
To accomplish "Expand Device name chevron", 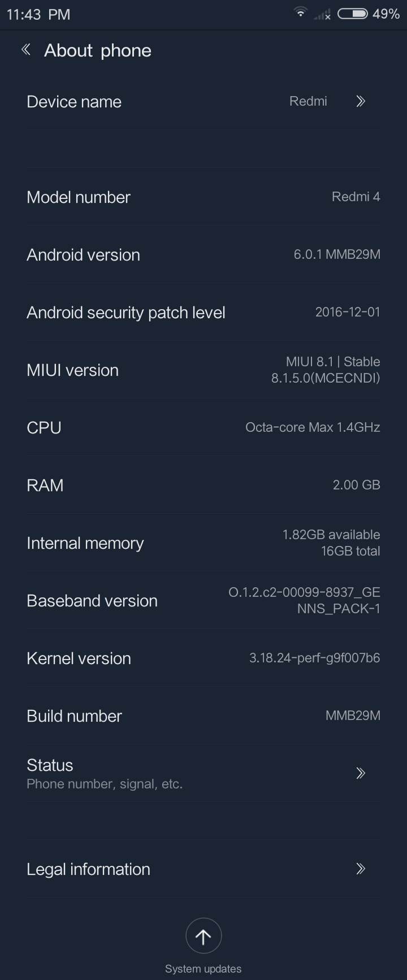I will pos(361,102).
